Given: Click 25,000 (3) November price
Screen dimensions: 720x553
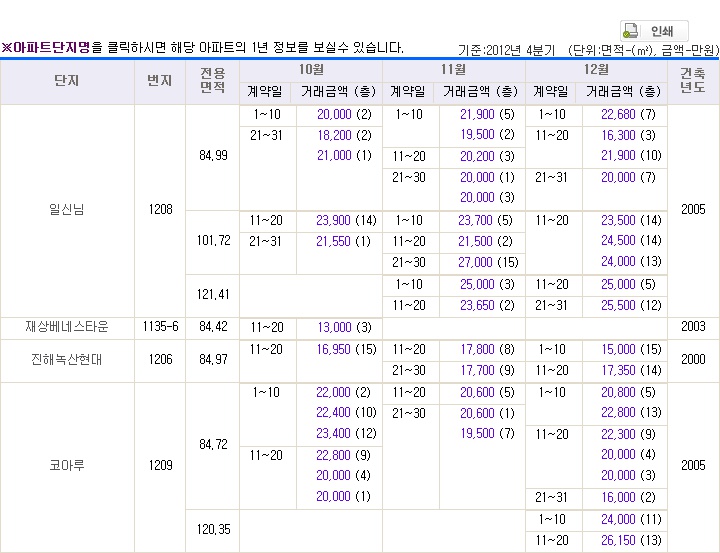Looking at the screenshot, I should click(487, 285).
